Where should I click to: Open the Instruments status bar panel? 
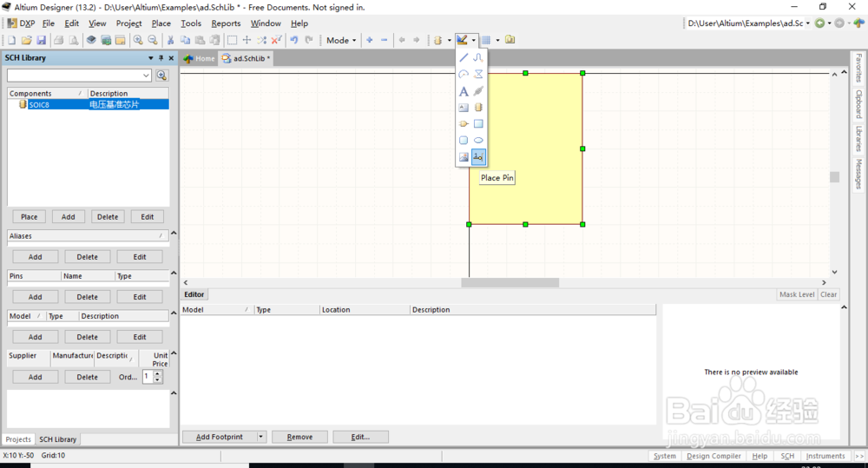coord(825,456)
